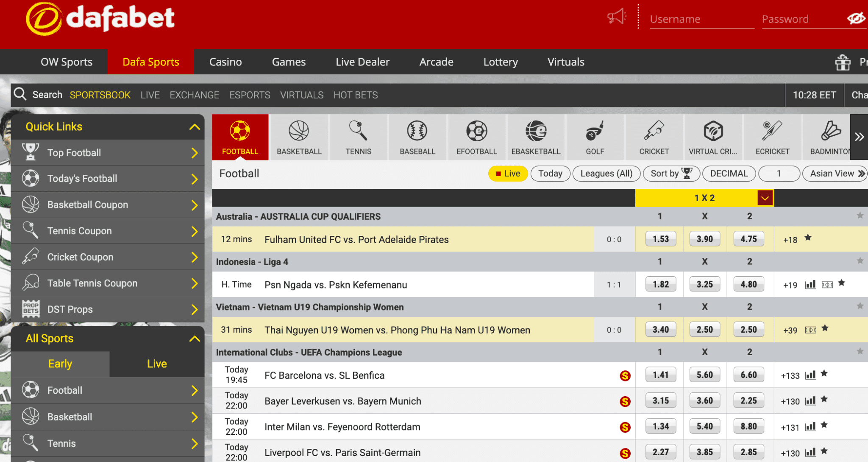Image resolution: width=868 pixels, height=462 pixels.
Task: Switch to Asian View
Action: [x=835, y=174]
